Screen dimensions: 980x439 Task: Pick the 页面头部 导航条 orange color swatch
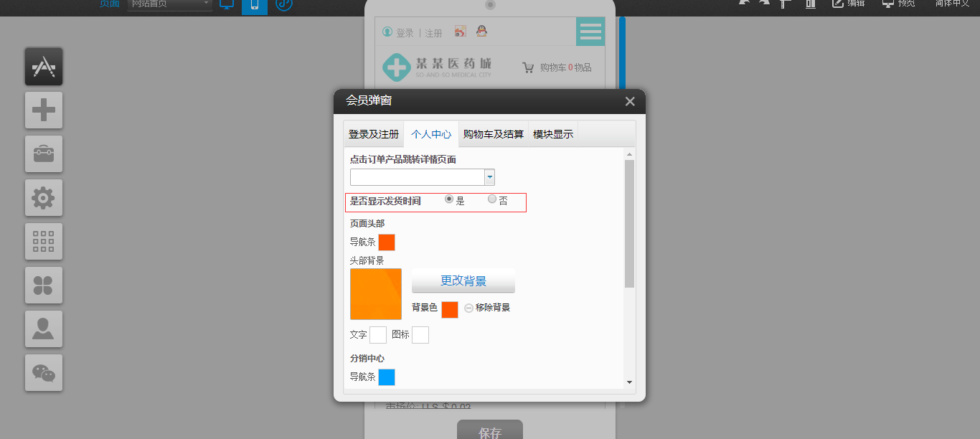[387, 242]
